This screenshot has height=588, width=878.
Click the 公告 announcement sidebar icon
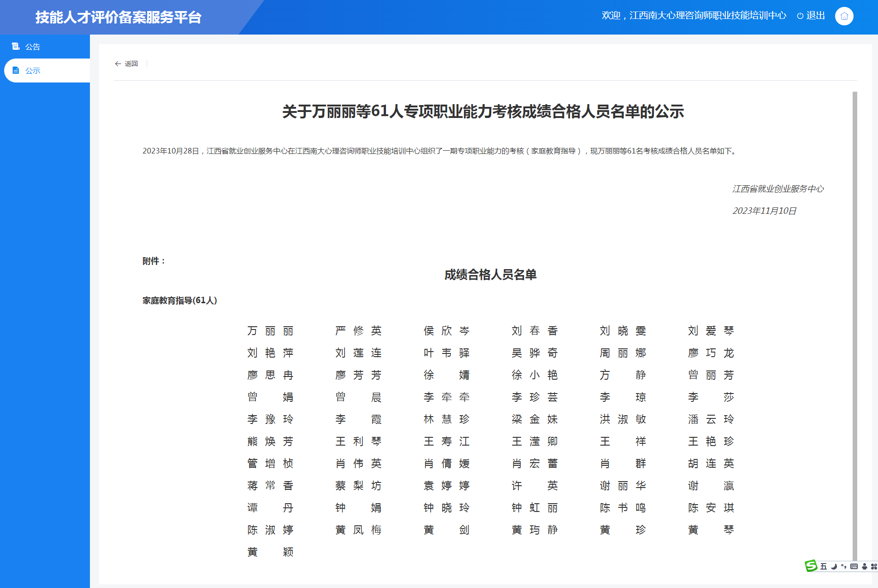[16, 46]
